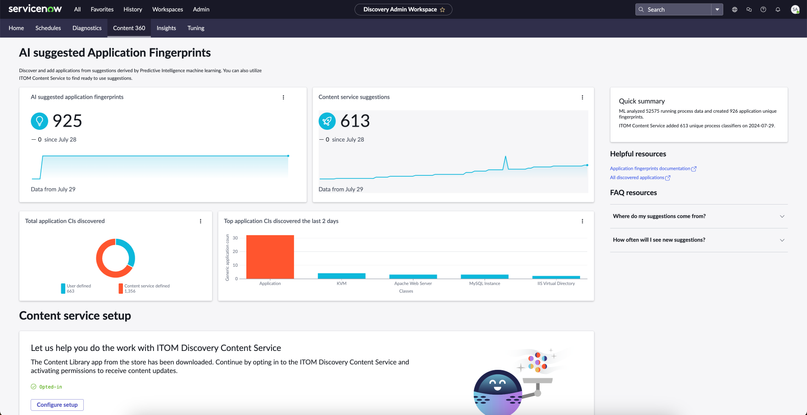Expand "How often will I see new suggestions?" FAQ

point(698,240)
